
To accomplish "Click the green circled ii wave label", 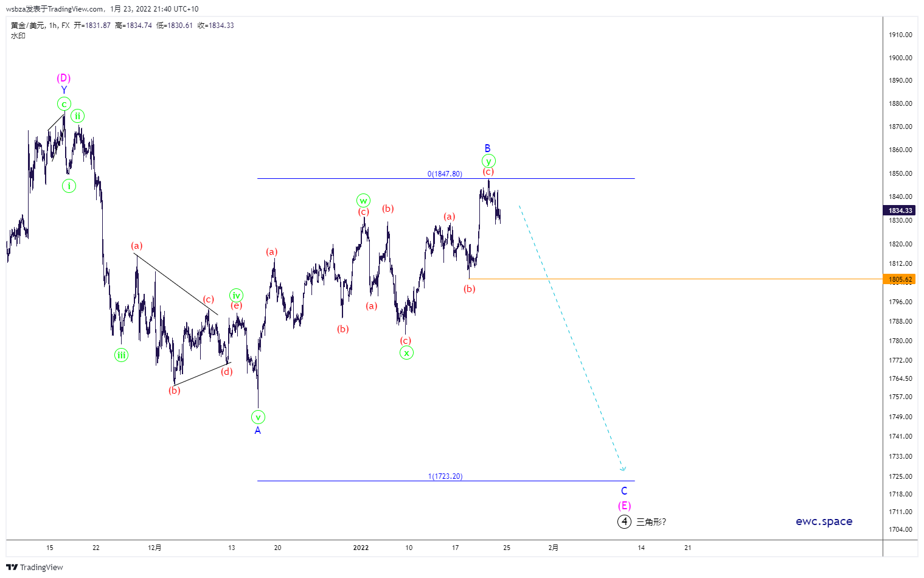I will [77, 116].
